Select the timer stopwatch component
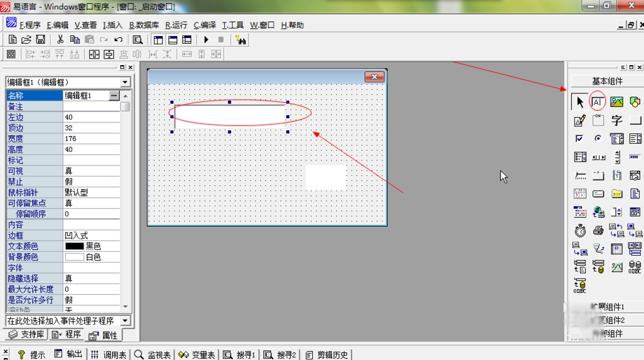The width and height of the screenshot is (644, 360). pos(580,231)
